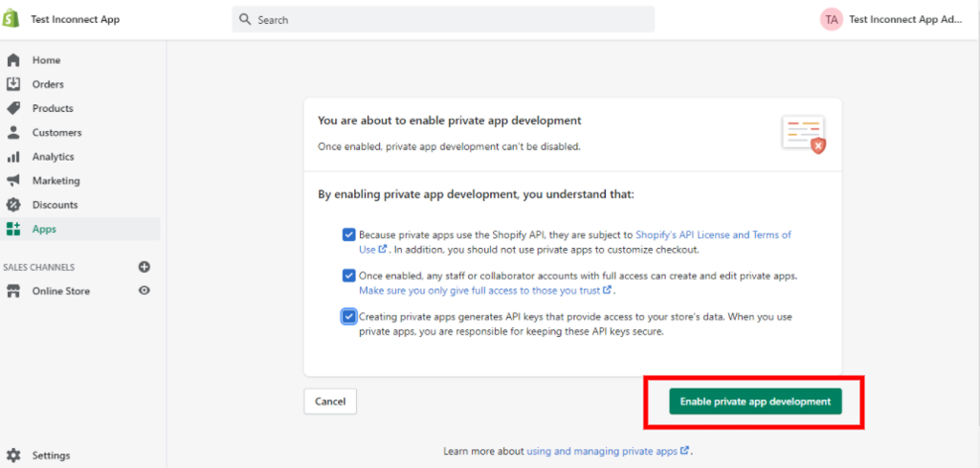Click the Home house icon

point(13,60)
